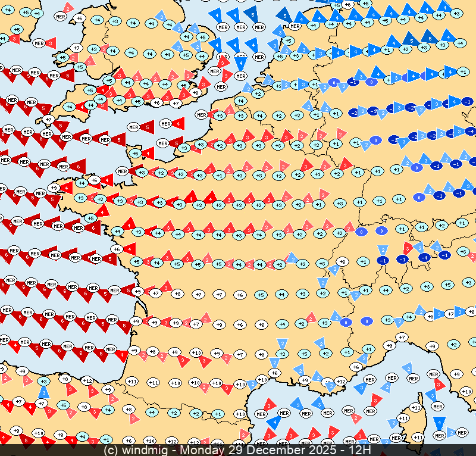The image size is (476, 456).
Task: Click the blue force-4 arrow off Catalonia's coast
Action: (274, 422)
